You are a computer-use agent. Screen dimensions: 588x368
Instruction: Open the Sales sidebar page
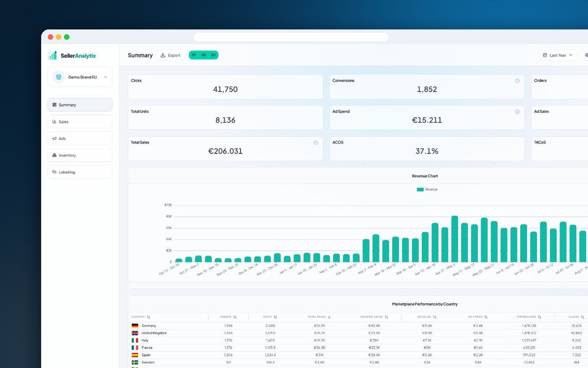coord(80,121)
